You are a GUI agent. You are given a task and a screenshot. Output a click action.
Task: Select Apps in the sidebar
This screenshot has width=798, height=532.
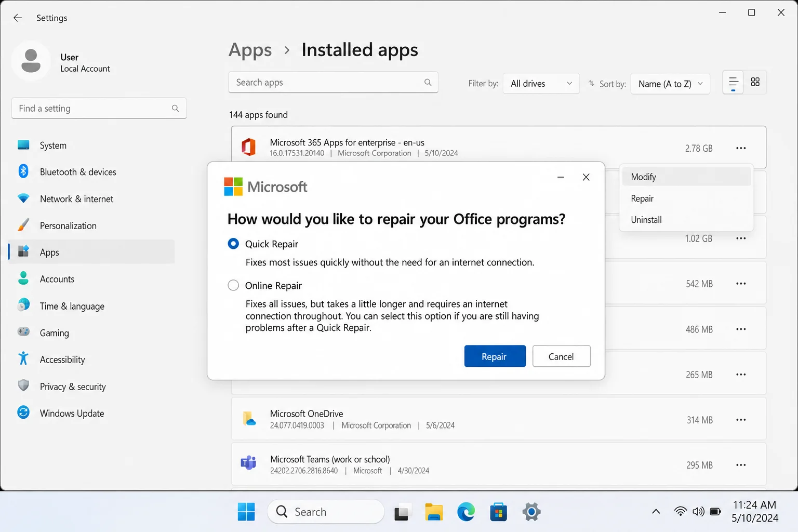click(91, 252)
